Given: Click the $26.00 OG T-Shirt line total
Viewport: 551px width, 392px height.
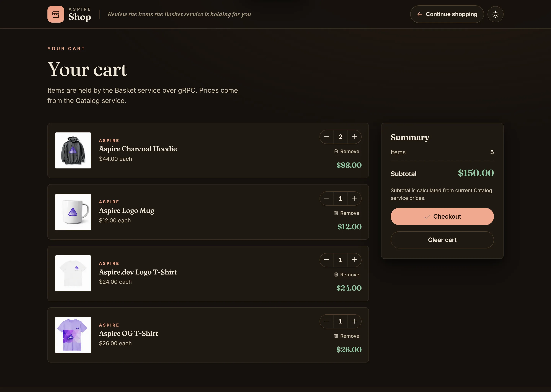Looking at the screenshot, I should click(x=349, y=350).
